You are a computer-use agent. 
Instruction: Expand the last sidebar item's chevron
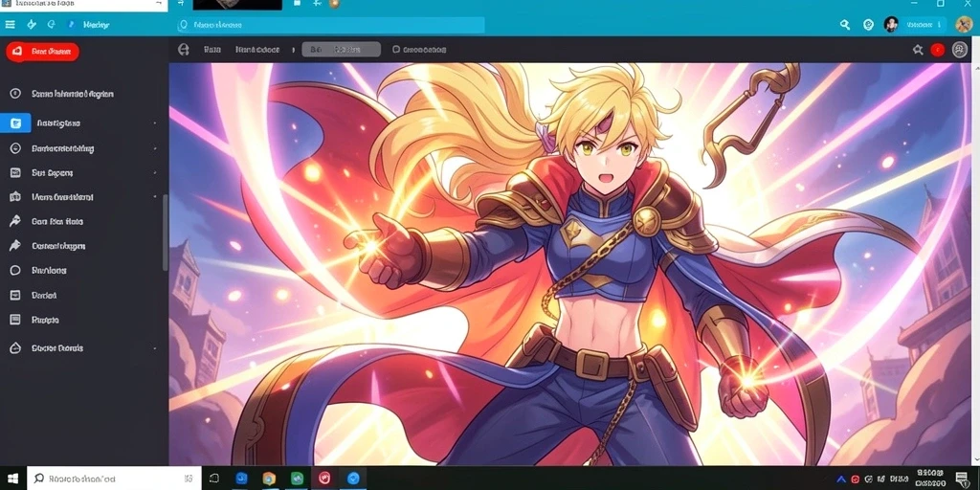tap(154, 348)
